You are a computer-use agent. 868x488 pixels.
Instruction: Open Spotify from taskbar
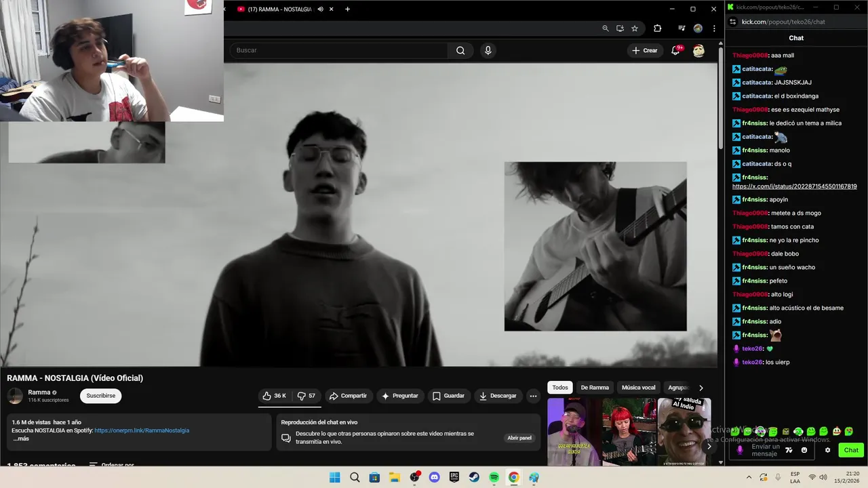tap(494, 477)
